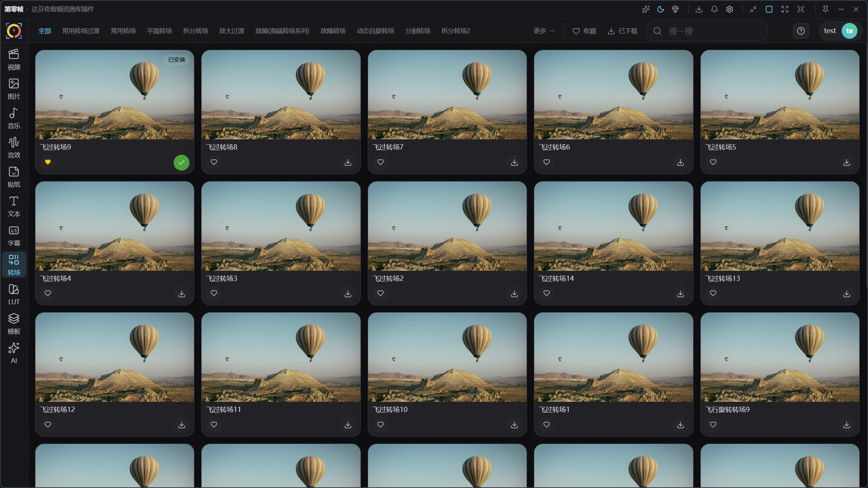Open the test user account menu
Image resolution: width=868 pixels, height=488 pixels.
(840, 31)
